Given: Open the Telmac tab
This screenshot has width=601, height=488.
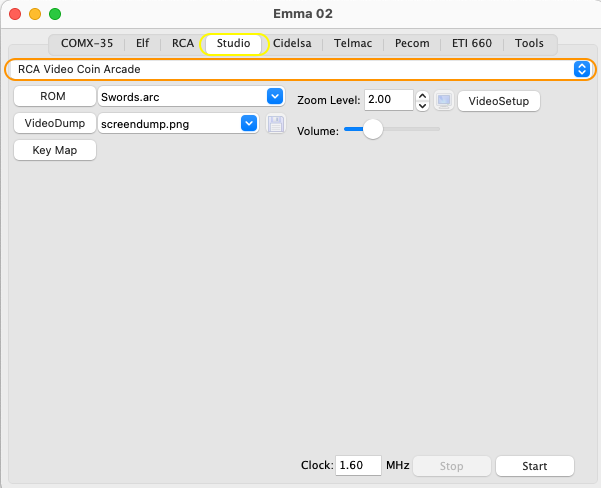Looking at the screenshot, I should pos(353,43).
